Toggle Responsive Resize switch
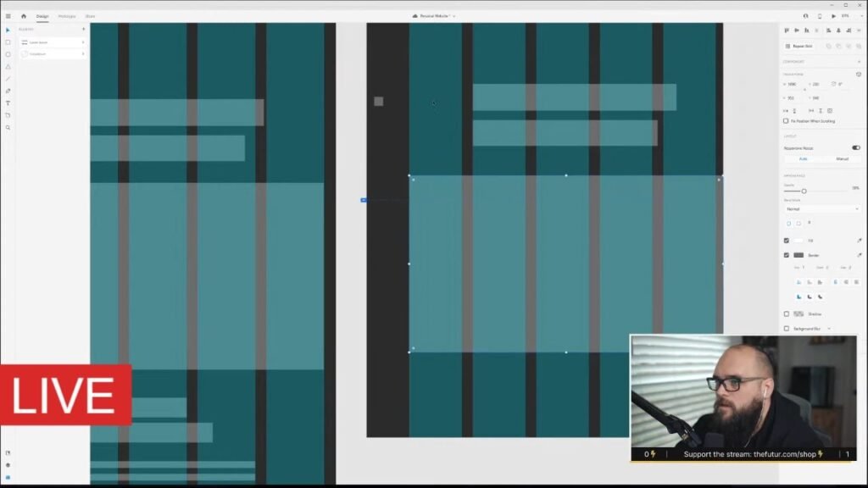 [x=856, y=147]
